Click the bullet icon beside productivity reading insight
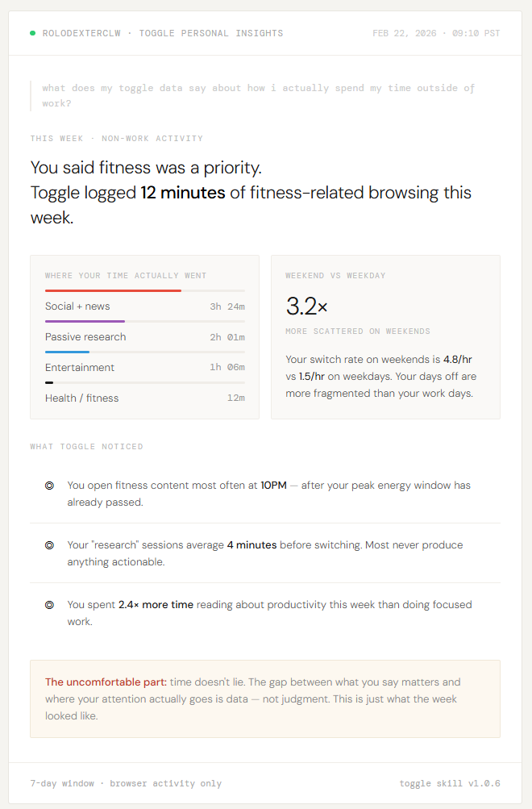 (x=49, y=605)
